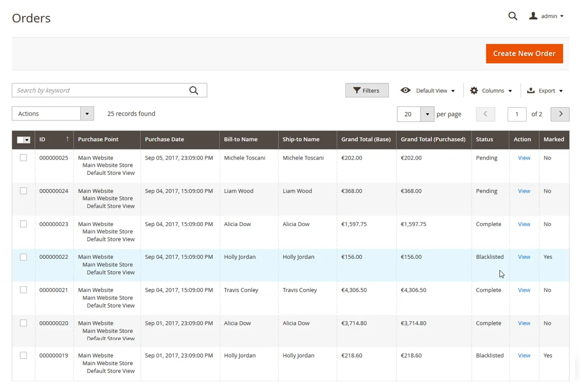Click the Export upload icon
Screen dimensions: 581x392
[531, 90]
